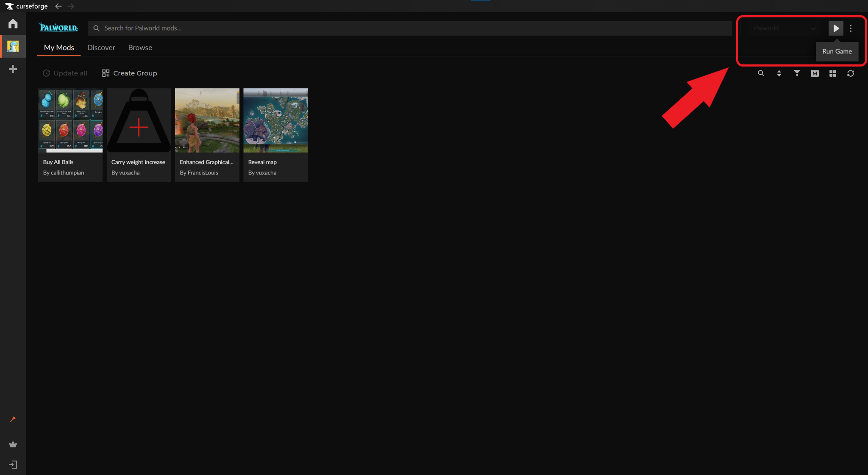868x475 pixels.
Task: Go forward with the right arrow
Action: [x=71, y=6]
